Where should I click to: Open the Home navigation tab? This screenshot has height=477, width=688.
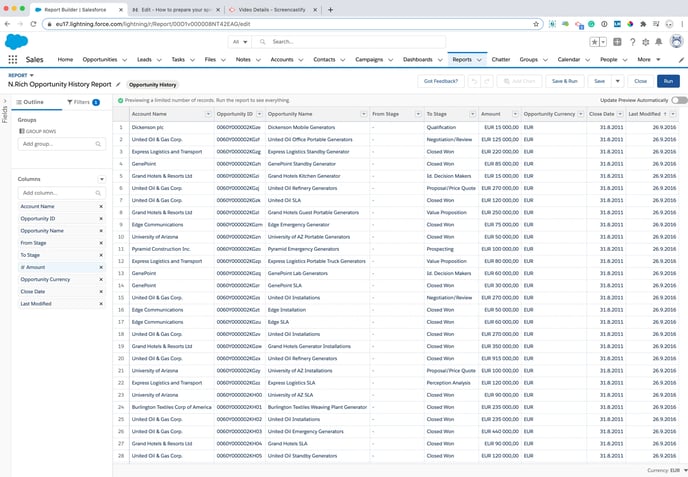(65, 60)
